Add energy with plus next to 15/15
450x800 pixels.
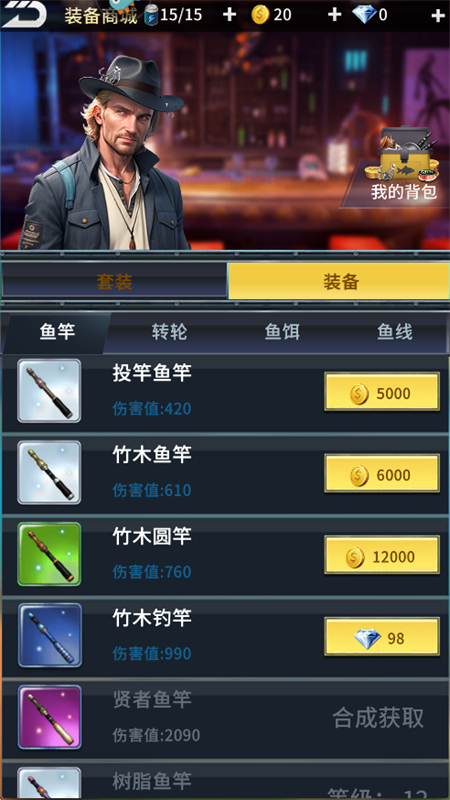coord(230,15)
